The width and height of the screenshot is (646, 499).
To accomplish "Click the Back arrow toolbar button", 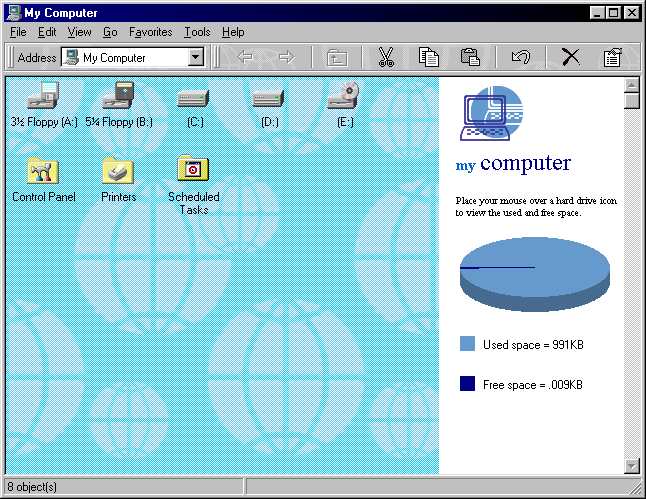I will tap(245, 57).
